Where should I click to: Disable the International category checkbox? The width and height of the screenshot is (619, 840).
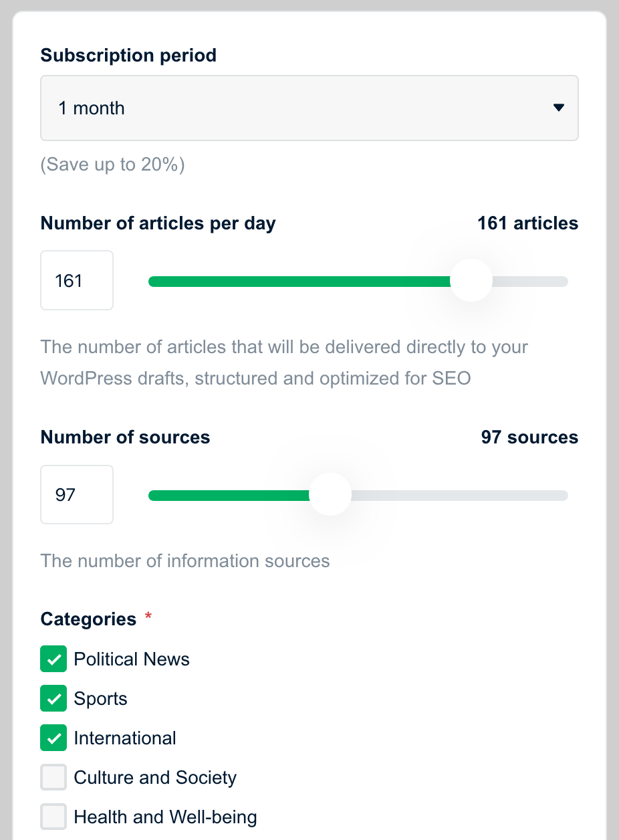(x=53, y=738)
